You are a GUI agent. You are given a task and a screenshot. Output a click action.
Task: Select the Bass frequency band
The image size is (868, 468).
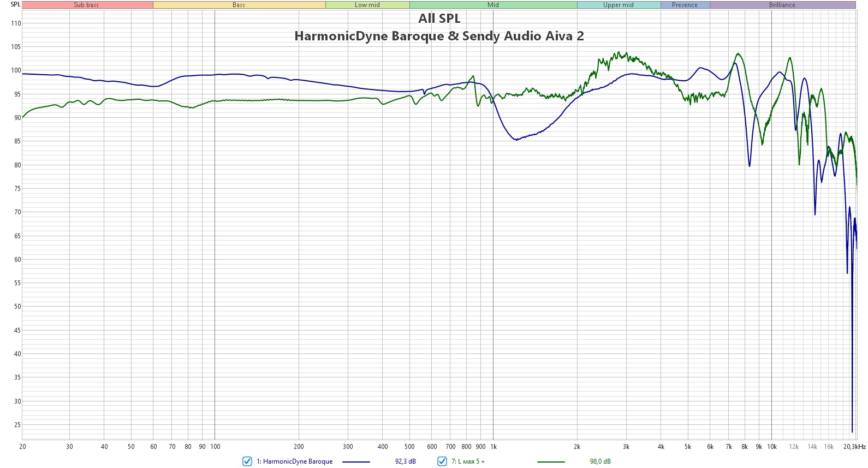tap(239, 5)
